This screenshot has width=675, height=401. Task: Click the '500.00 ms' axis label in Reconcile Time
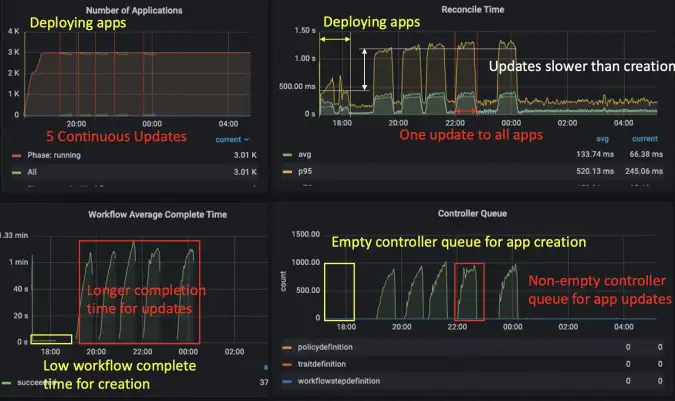297,86
